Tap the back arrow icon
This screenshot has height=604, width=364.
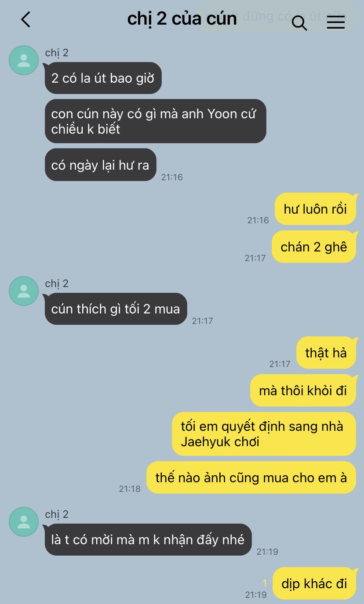pos(25,19)
